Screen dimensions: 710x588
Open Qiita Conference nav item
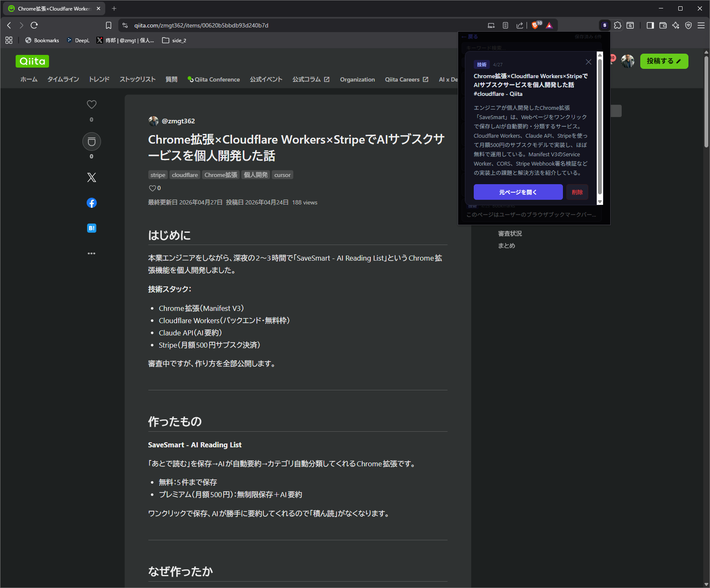coord(213,79)
